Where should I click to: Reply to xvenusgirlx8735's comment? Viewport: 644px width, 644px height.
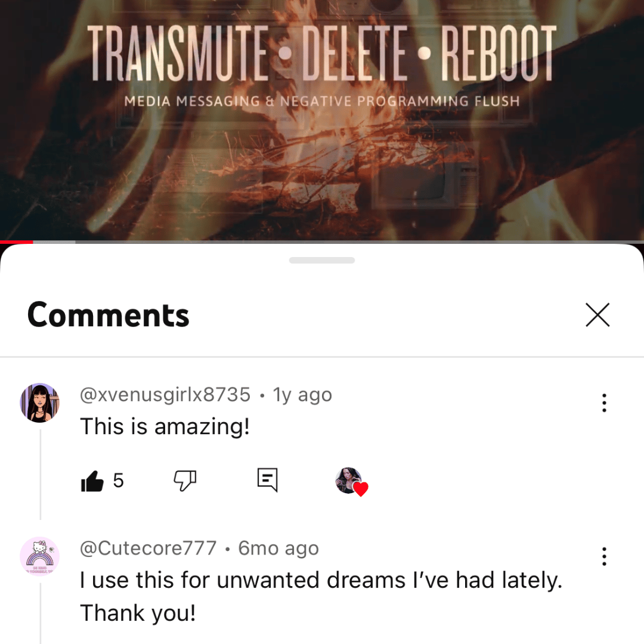tap(267, 479)
